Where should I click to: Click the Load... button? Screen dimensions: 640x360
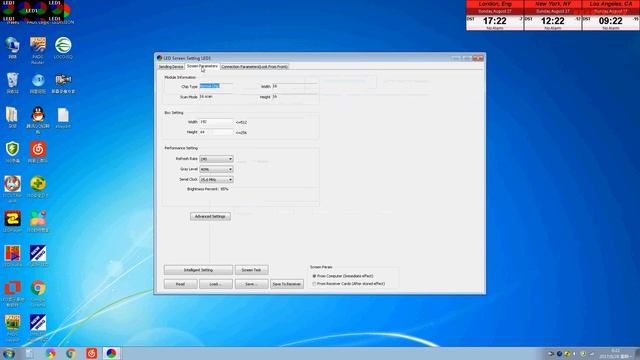(216, 284)
